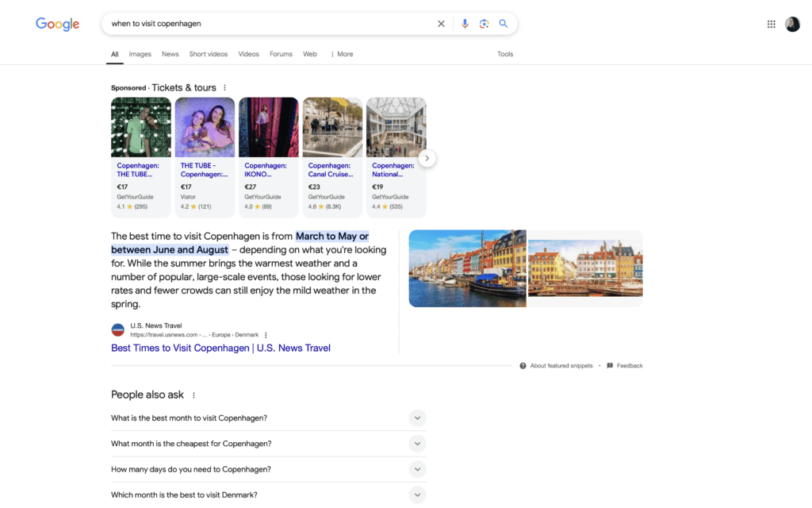Click the U.S. News Travel favicon
This screenshot has width=812, height=508.
click(117, 329)
